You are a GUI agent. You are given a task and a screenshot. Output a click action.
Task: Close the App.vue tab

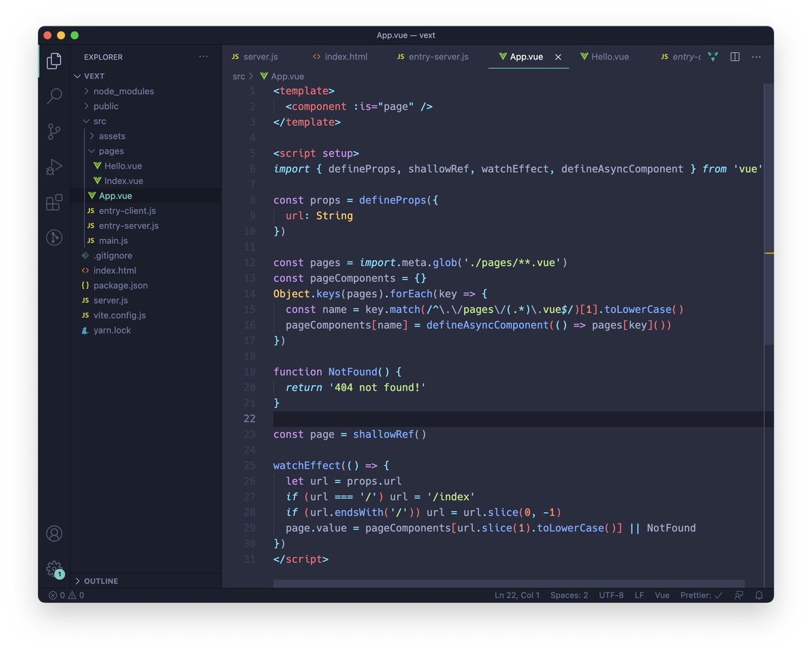pyautogui.click(x=558, y=57)
